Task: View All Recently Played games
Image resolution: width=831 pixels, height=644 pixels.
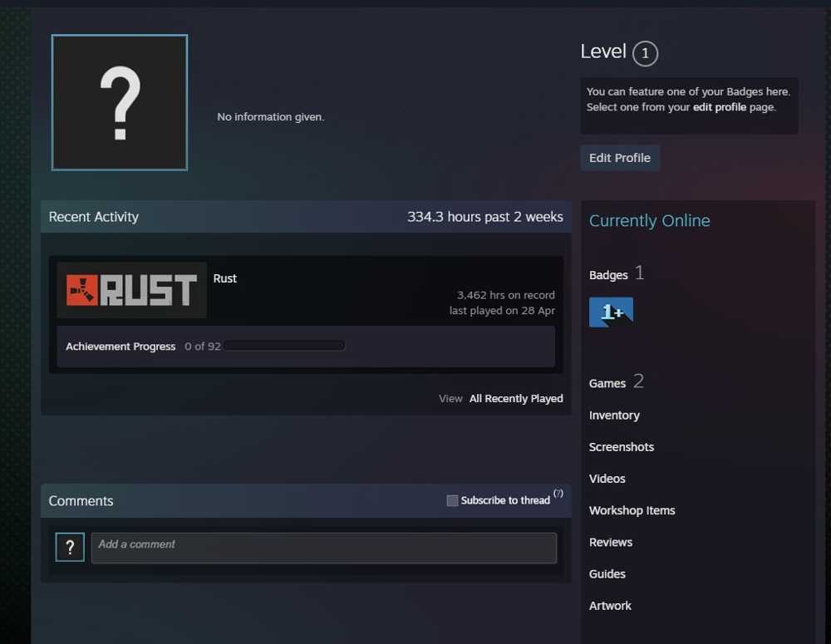Action: [516, 399]
